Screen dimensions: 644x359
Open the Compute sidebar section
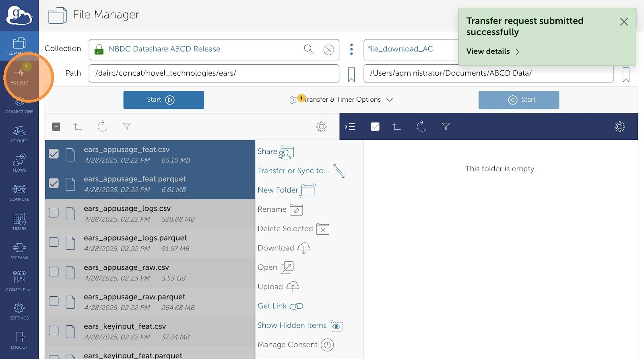[19, 193]
